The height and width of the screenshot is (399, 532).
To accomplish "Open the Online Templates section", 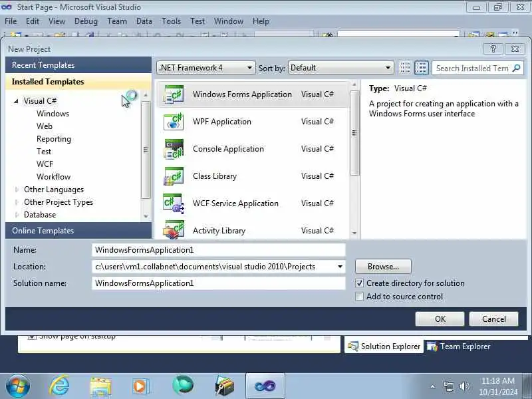I will [78, 231].
